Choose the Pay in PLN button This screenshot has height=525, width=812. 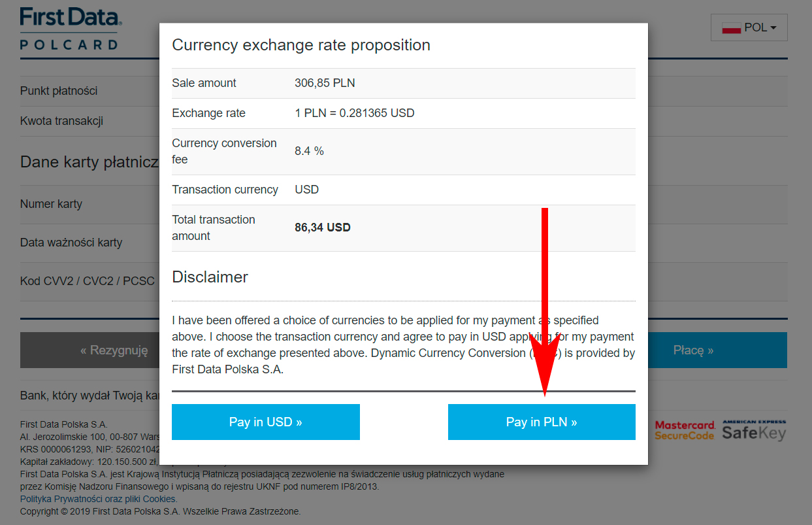[542, 422]
